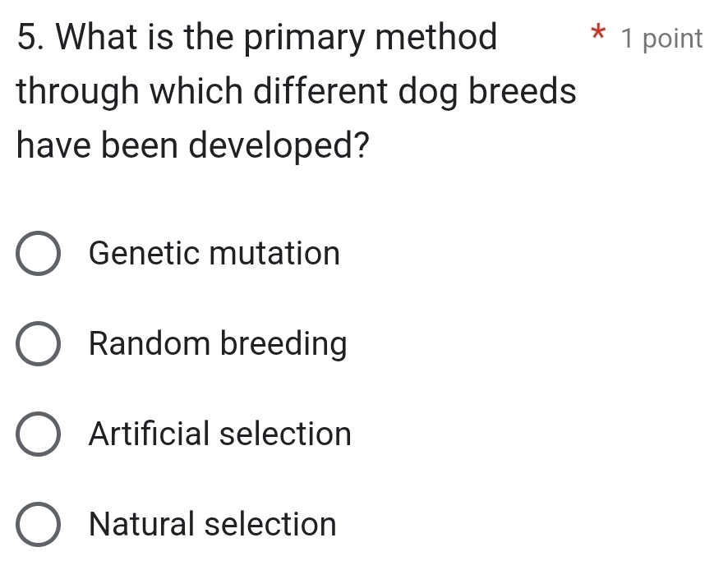The height and width of the screenshot is (570, 728).
Task: Click the red required asterisk
Action: pyautogui.click(x=596, y=35)
